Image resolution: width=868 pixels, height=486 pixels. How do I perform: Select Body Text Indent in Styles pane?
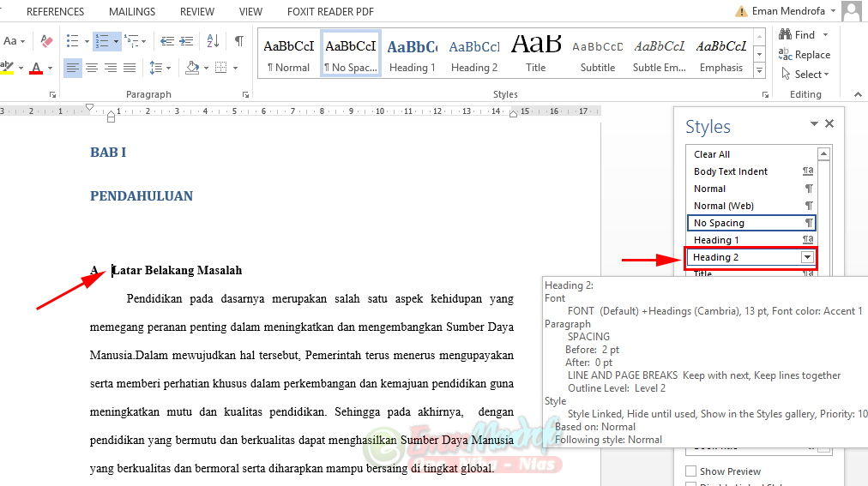click(x=751, y=171)
